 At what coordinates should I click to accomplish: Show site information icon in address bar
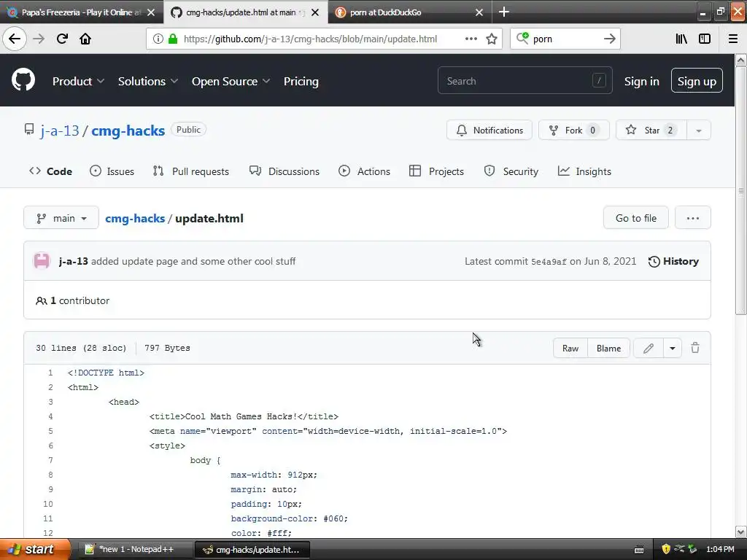click(158, 39)
